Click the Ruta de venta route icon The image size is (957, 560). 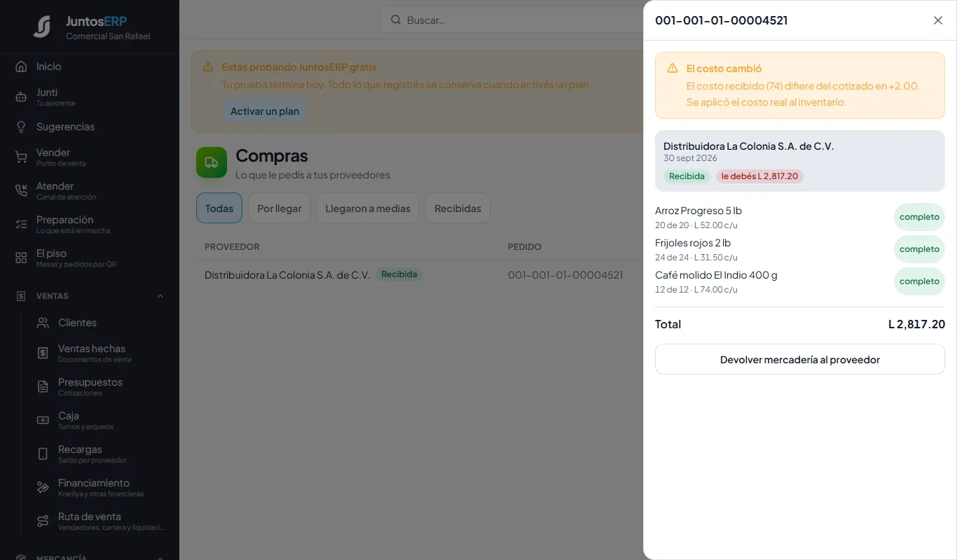click(x=43, y=521)
